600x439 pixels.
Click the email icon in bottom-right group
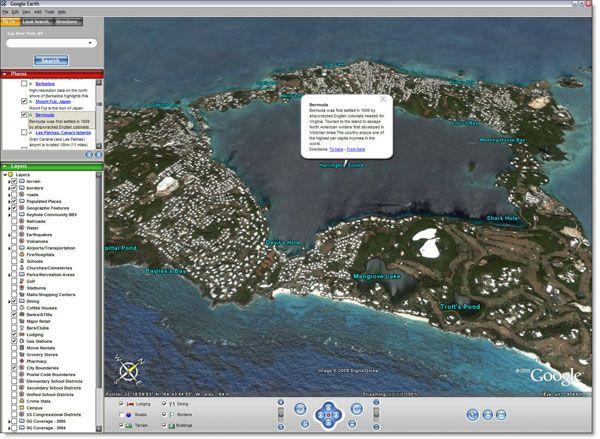point(501,415)
